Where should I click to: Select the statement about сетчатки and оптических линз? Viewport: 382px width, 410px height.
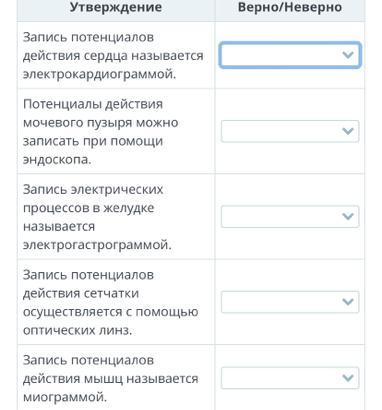[x=111, y=302]
